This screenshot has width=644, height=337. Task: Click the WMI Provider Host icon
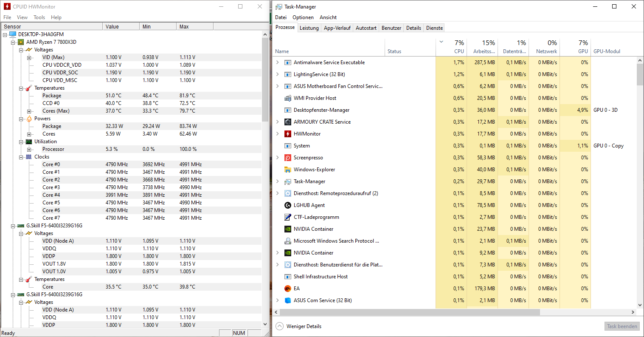288,98
